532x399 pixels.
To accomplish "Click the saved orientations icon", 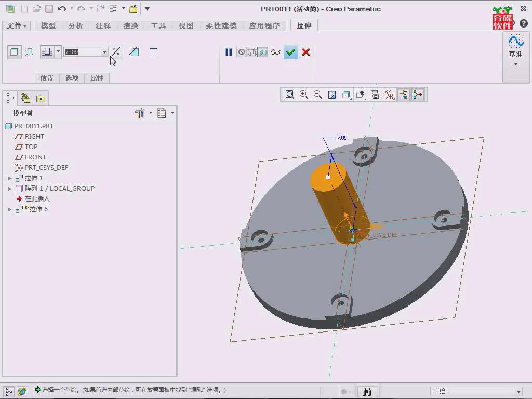I will [361, 95].
